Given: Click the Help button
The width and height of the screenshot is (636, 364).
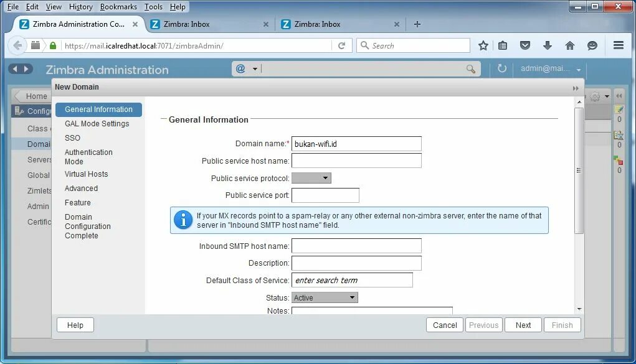Looking at the screenshot, I should pyautogui.click(x=75, y=325).
